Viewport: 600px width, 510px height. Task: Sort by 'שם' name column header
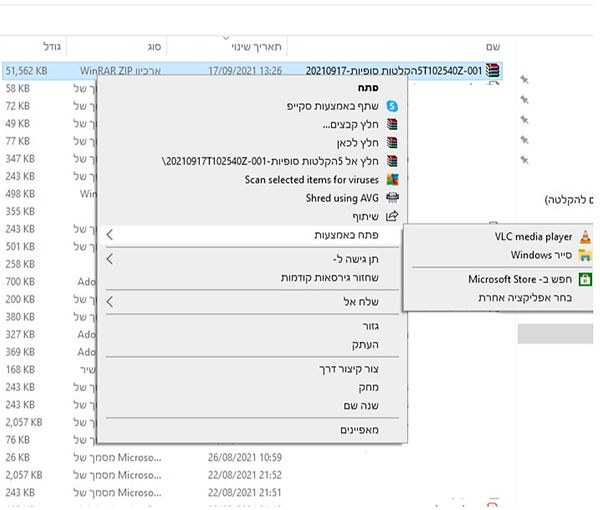coord(493,47)
